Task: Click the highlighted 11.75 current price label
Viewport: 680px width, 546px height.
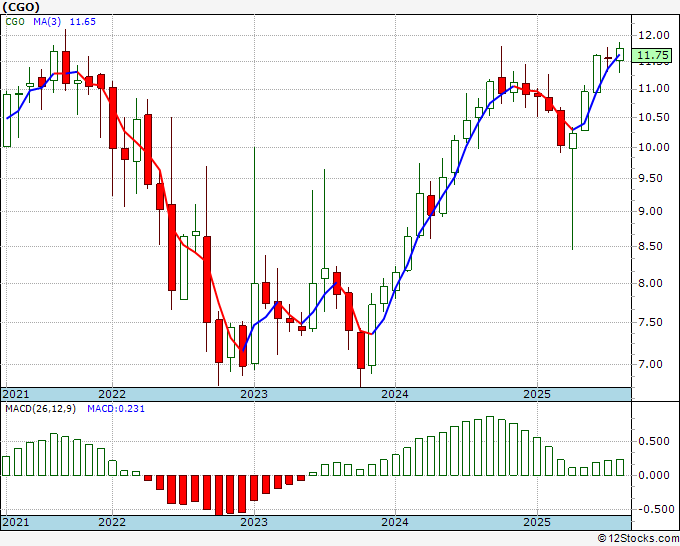Action: [652, 56]
